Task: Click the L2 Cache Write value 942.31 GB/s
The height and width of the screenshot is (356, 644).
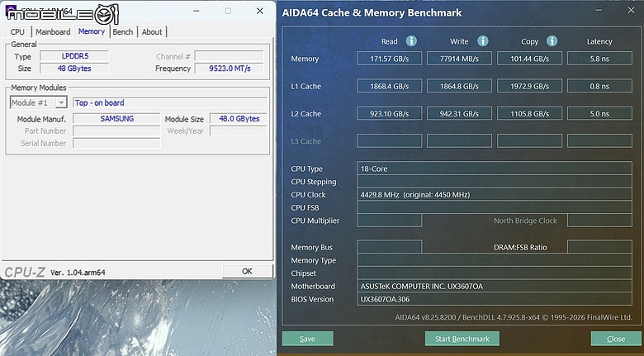Action: (459, 113)
